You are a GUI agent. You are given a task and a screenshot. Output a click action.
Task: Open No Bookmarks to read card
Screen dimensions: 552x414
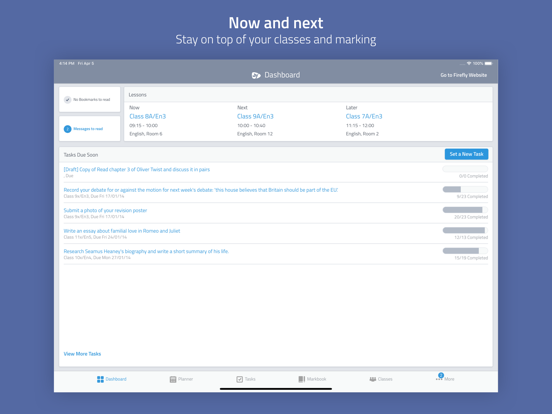(89, 100)
